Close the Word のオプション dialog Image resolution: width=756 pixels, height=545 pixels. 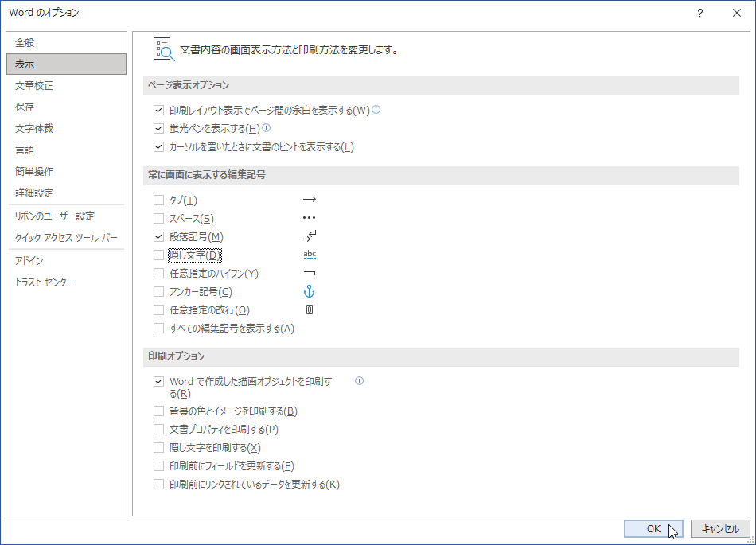737,13
